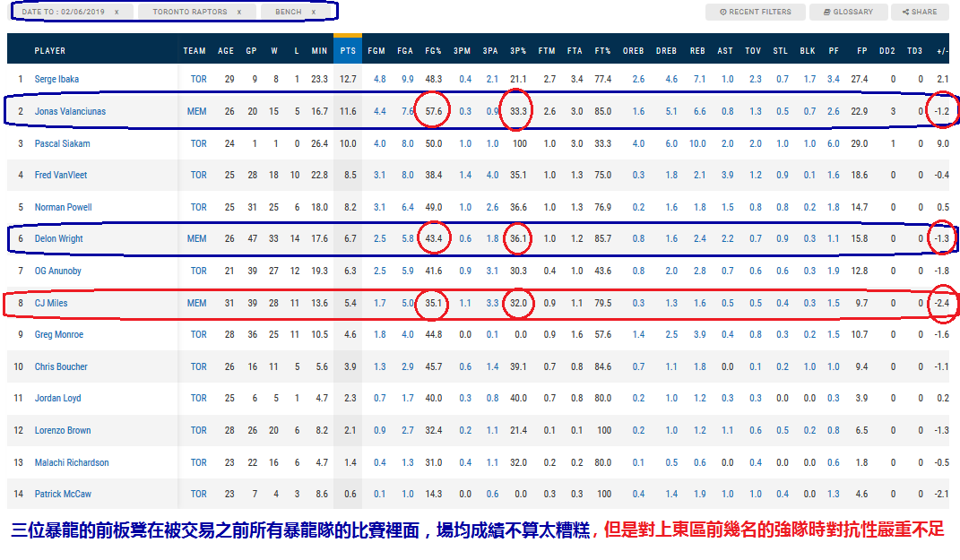Image resolution: width=960 pixels, height=560 pixels.
Task: Sort table by FGM column
Action: 376,51
